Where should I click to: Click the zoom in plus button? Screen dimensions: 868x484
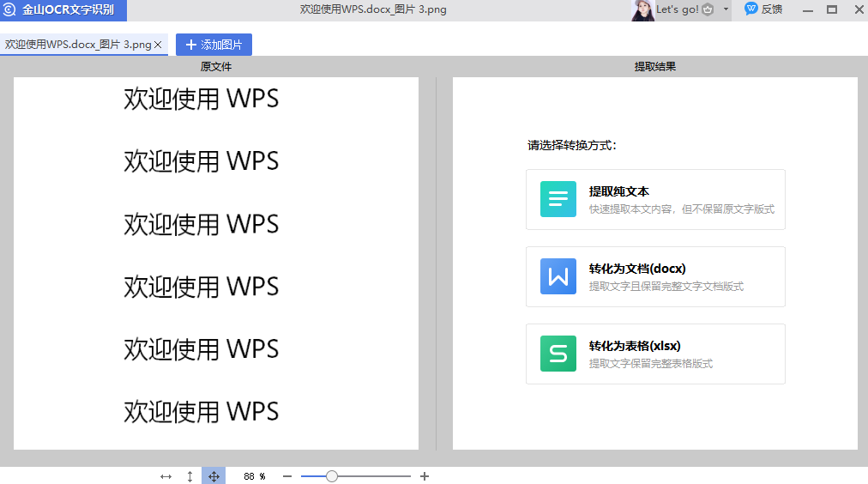[x=425, y=476]
